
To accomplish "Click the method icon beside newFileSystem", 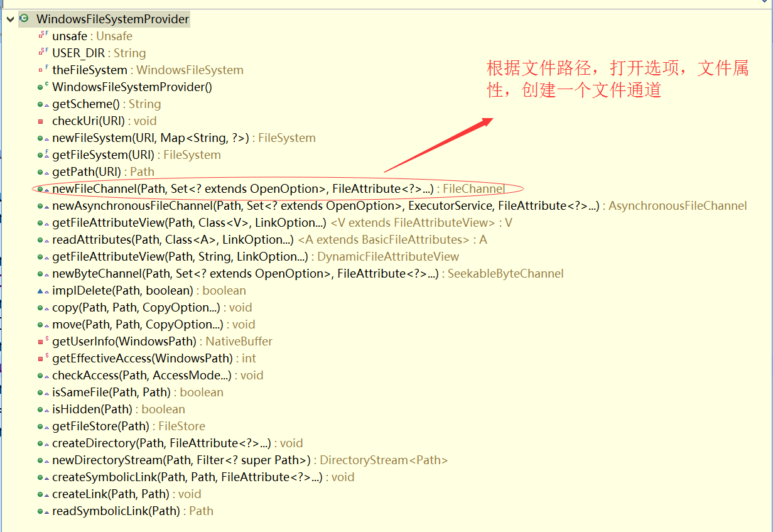I will 43,138.
